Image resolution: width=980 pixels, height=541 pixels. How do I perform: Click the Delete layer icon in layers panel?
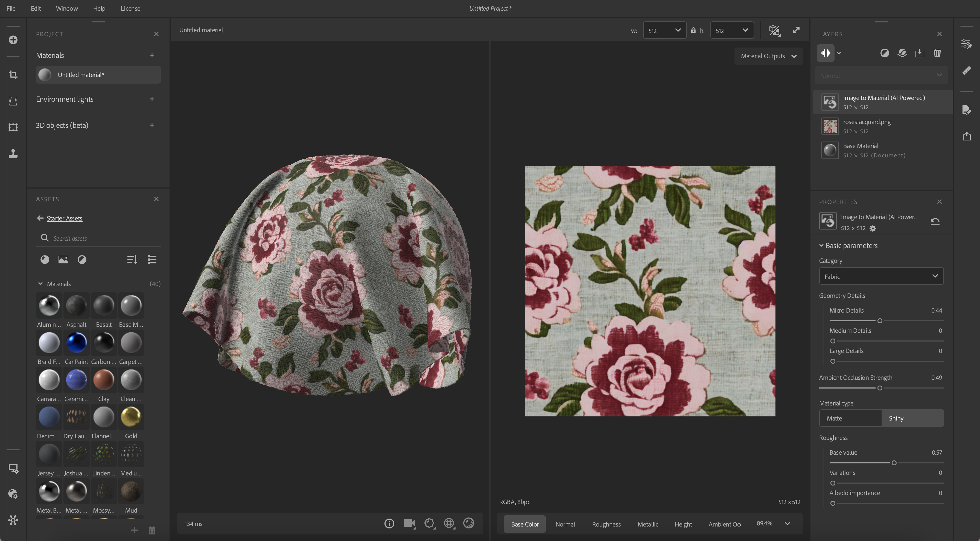pos(937,53)
